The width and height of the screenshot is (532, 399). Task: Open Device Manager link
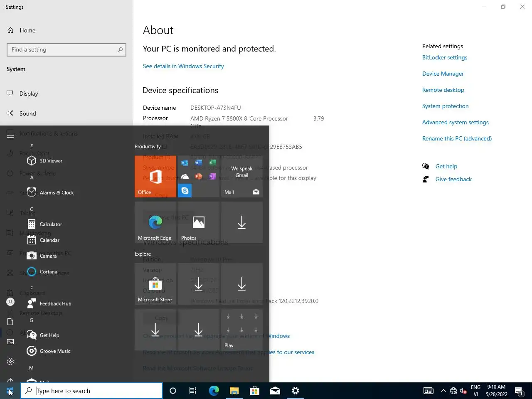(x=443, y=74)
